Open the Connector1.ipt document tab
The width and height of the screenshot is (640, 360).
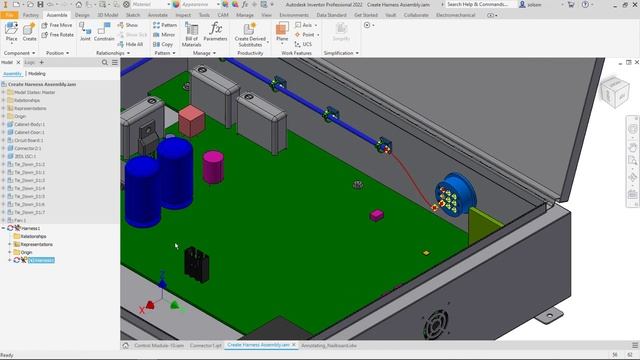pos(205,346)
